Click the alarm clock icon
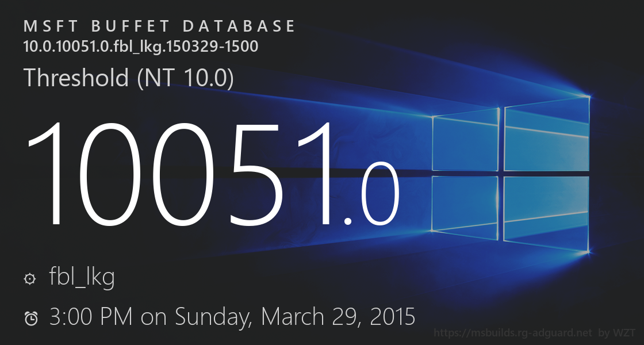This screenshot has width=644, height=345. (x=31, y=318)
